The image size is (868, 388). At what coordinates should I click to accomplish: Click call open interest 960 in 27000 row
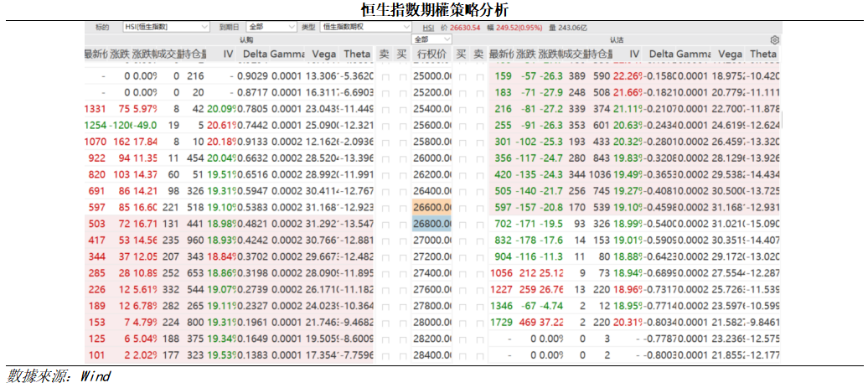(196, 241)
